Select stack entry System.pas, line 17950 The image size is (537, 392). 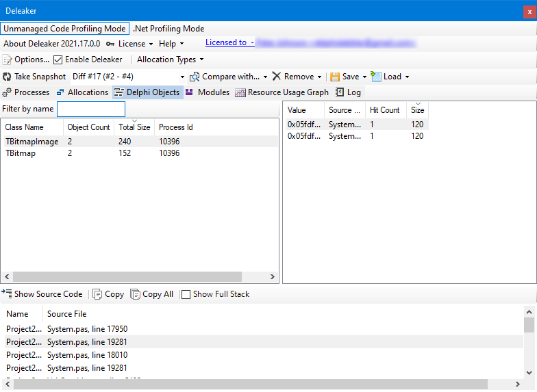pos(264,329)
